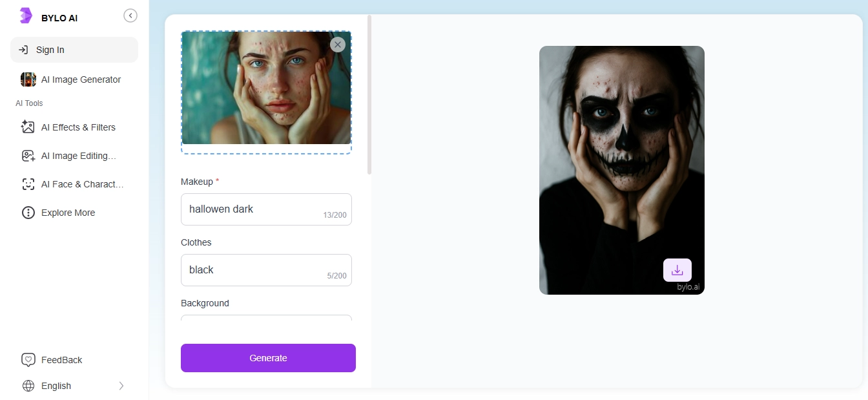Click the BYLO AI logo icon
This screenshot has height=400, width=868.
[26, 15]
